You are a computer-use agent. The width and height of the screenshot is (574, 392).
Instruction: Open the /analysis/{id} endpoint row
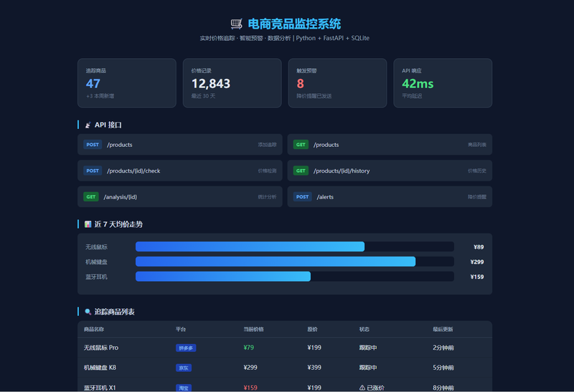pos(180,197)
